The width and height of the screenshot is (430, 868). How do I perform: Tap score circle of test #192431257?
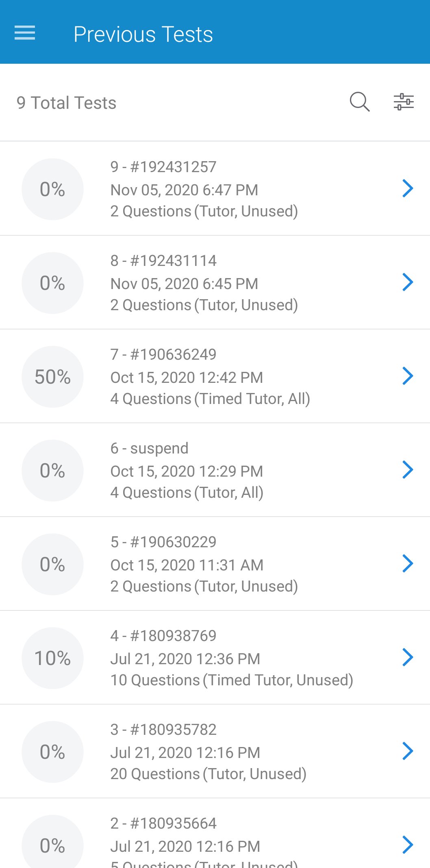tap(52, 189)
